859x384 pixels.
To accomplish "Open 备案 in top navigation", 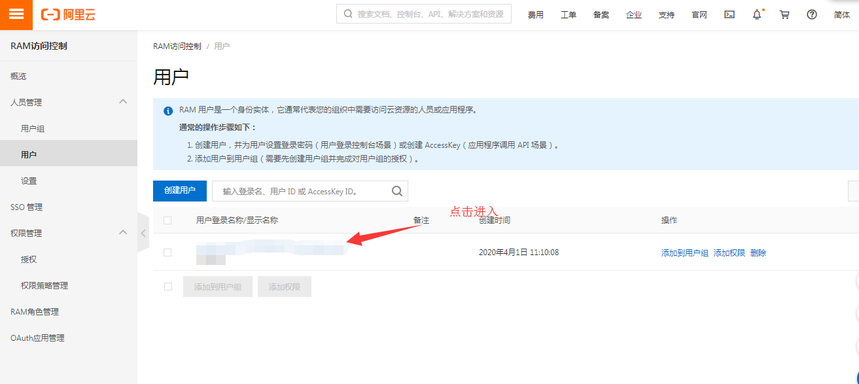I will pyautogui.click(x=601, y=15).
